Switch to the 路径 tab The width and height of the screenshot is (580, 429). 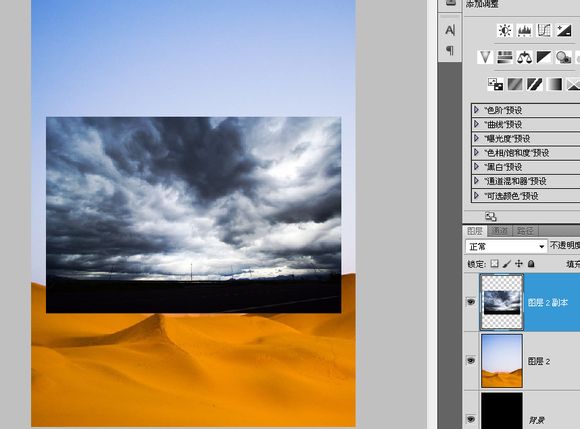(x=525, y=231)
